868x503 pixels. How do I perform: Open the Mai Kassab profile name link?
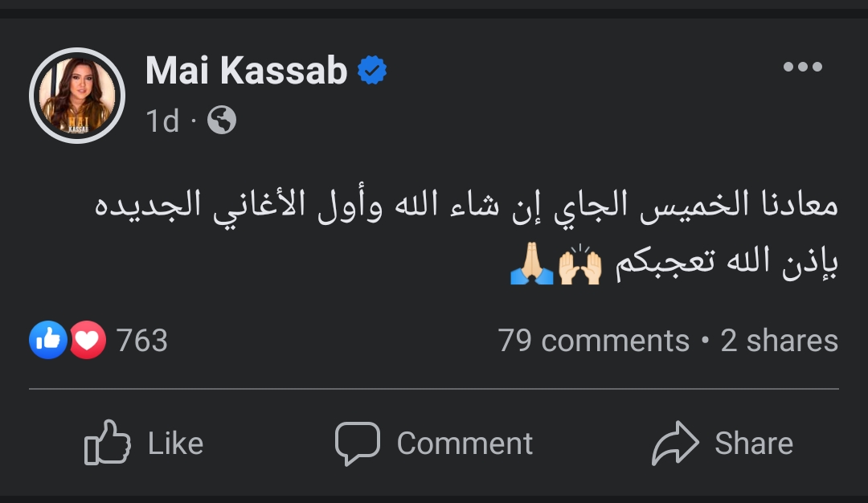246,71
